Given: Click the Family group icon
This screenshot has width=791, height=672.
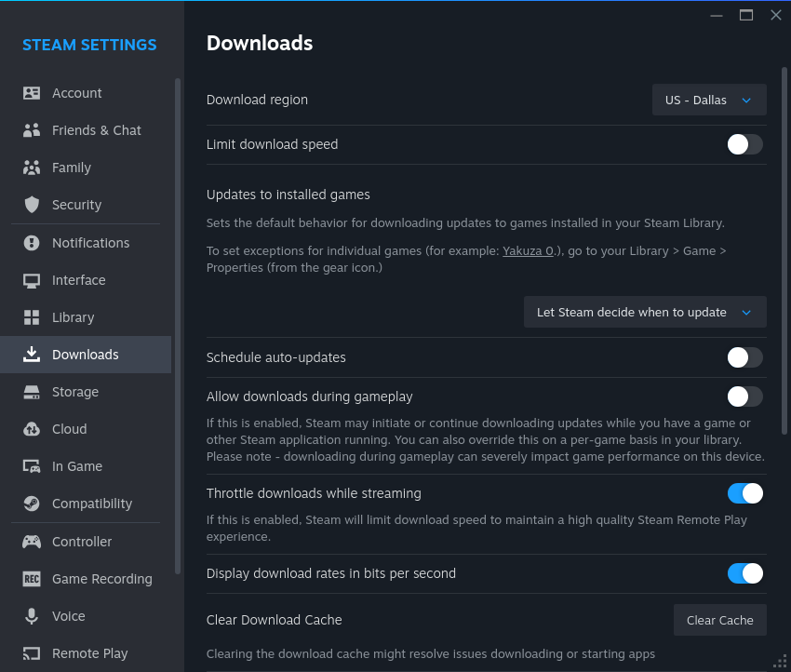Looking at the screenshot, I should click(x=32, y=168).
